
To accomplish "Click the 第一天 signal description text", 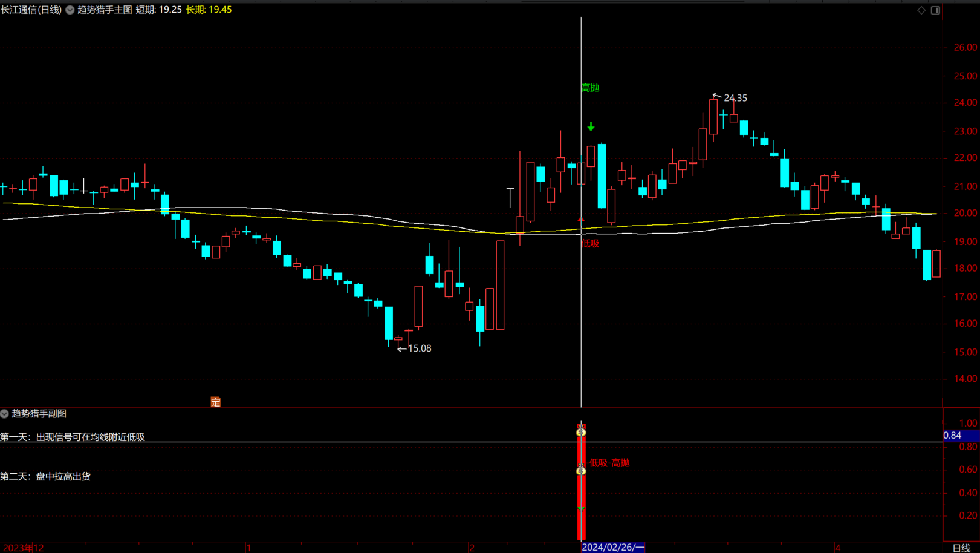I will (x=73, y=437).
